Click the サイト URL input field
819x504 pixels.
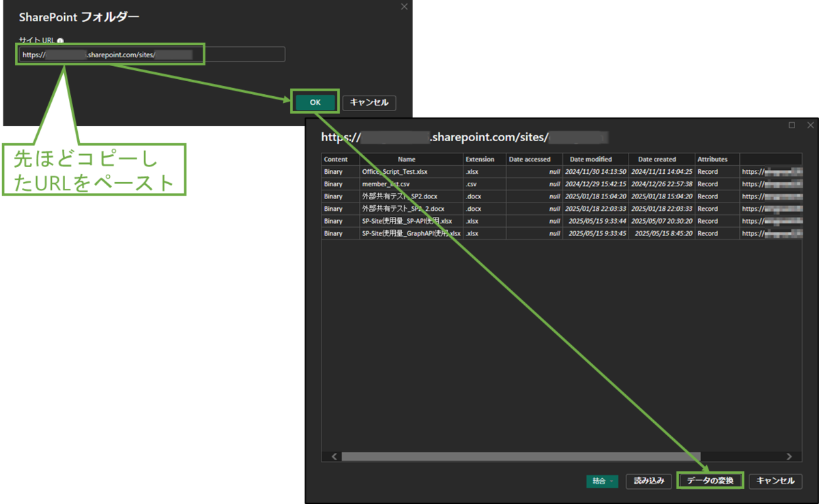152,55
